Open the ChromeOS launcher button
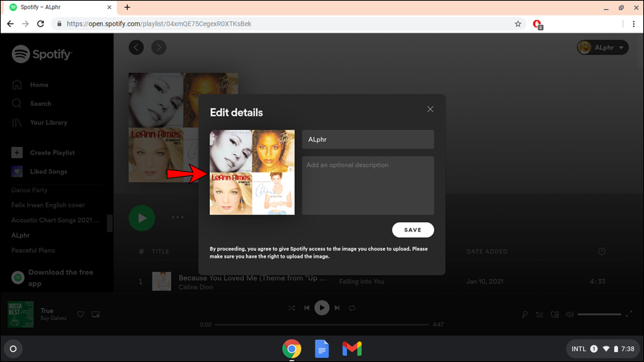 click(13, 349)
